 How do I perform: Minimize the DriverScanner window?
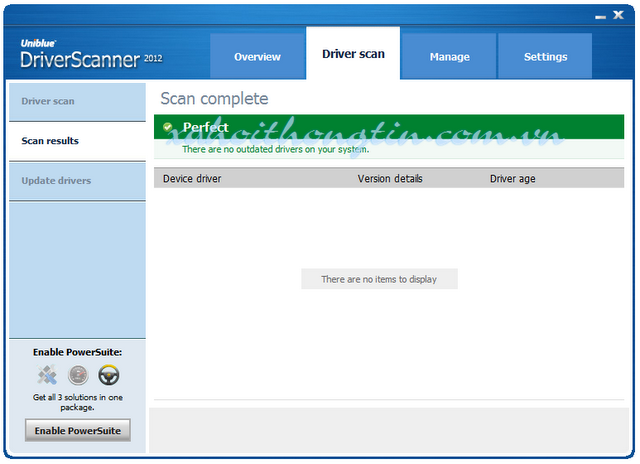point(600,17)
